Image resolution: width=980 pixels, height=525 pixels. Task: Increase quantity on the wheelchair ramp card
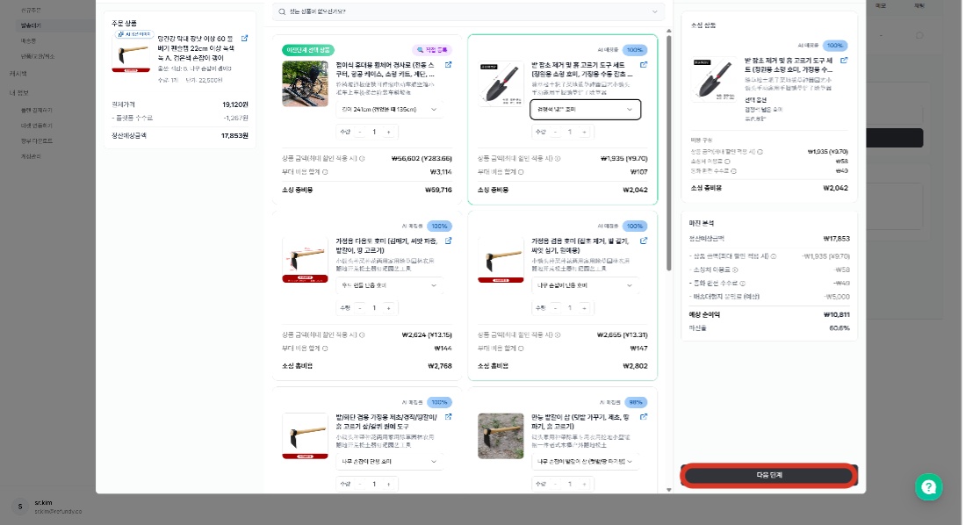pos(389,132)
